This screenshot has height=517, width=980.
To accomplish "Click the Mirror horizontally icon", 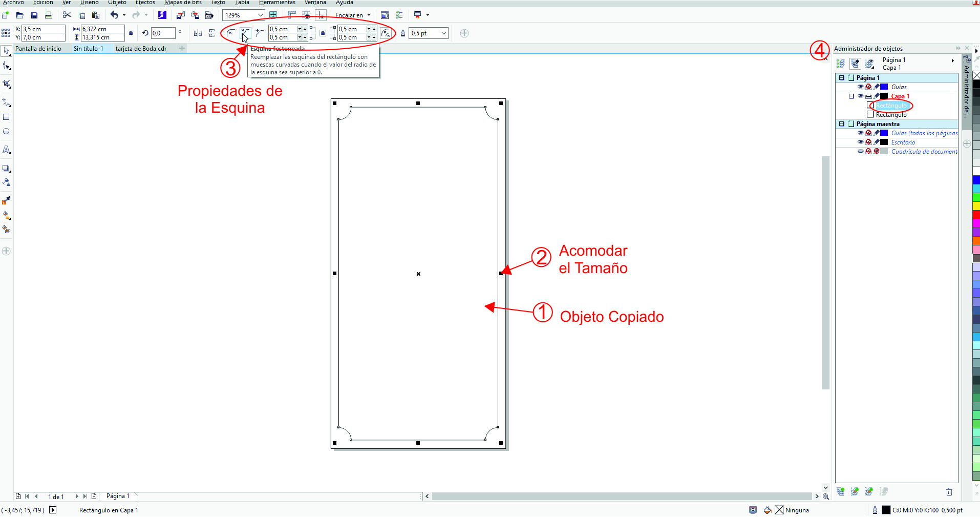I will tap(198, 33).
